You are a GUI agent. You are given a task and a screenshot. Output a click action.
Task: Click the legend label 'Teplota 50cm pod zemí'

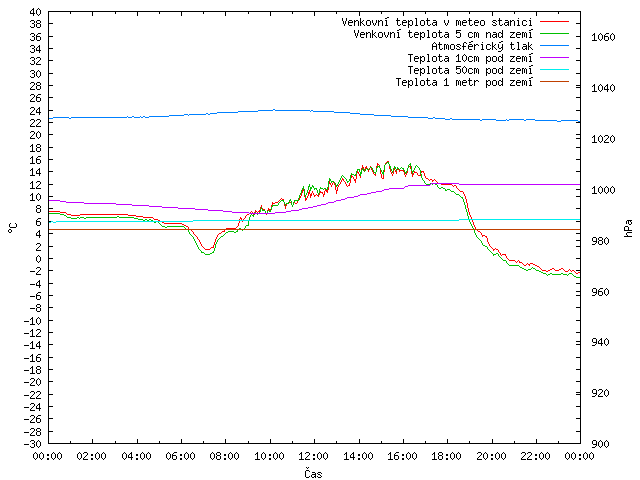470,70
